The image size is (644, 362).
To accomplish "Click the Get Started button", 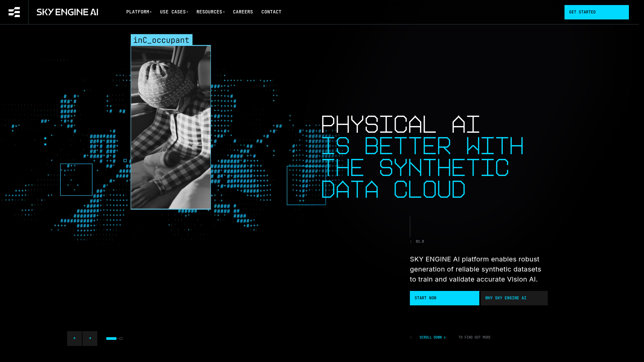I will coord(596,12).
